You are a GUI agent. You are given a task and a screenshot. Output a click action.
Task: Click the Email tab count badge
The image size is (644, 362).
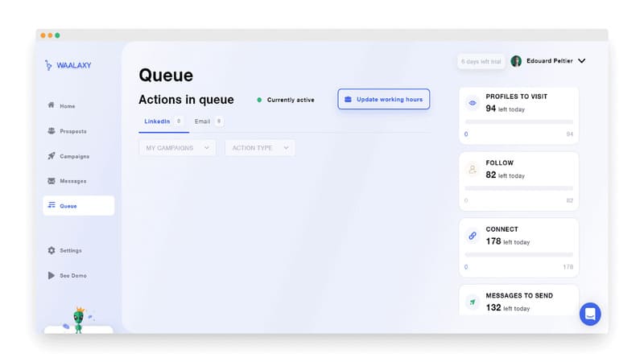click(219, 121)
